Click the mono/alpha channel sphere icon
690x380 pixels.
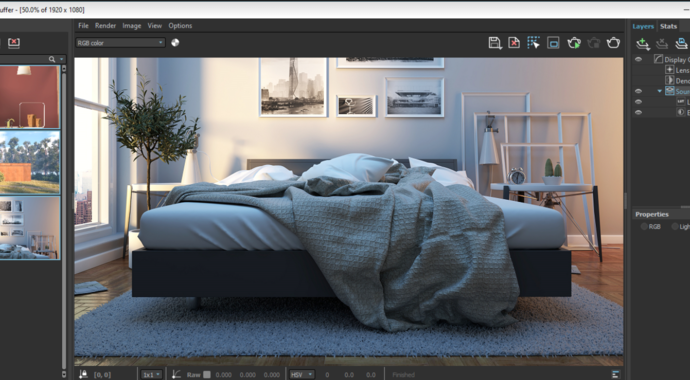click(175, 43)
